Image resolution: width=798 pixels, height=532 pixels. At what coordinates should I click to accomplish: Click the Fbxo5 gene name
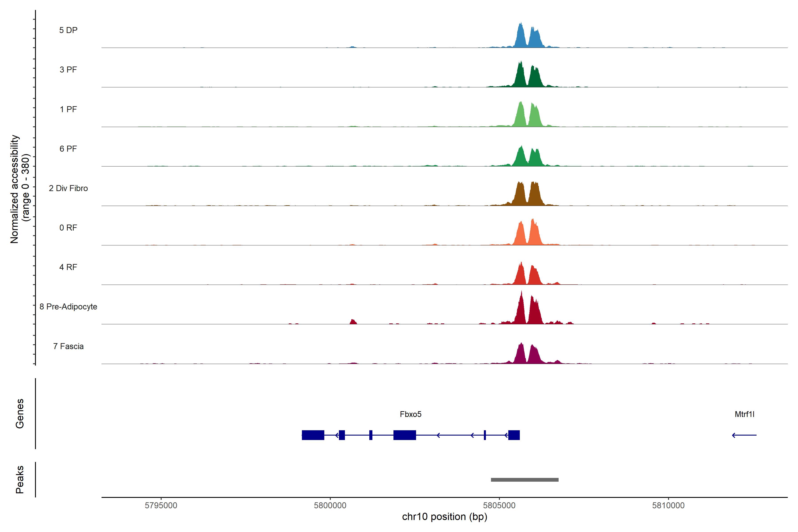coord(411,414)
